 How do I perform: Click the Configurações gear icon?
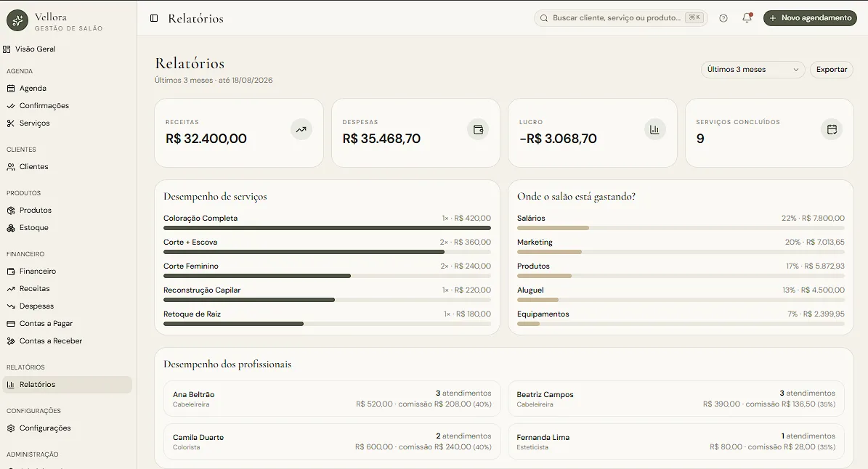coord(11,428)
